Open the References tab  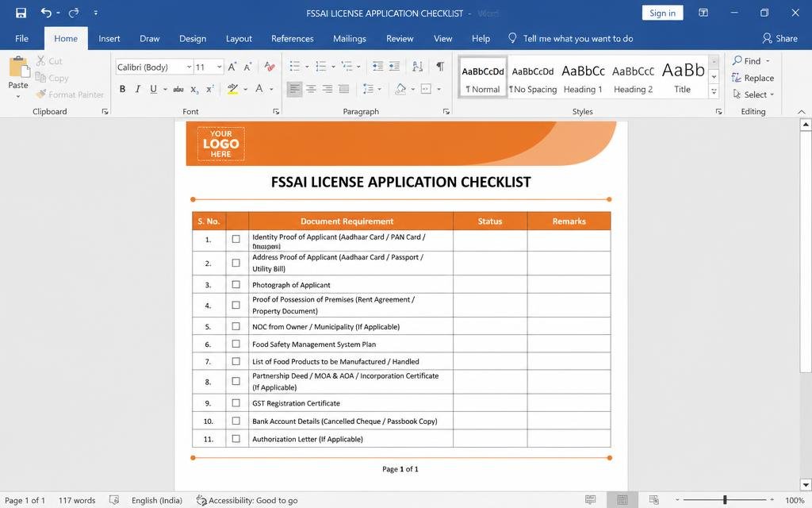pyautogui.click(x=293, y=38)
